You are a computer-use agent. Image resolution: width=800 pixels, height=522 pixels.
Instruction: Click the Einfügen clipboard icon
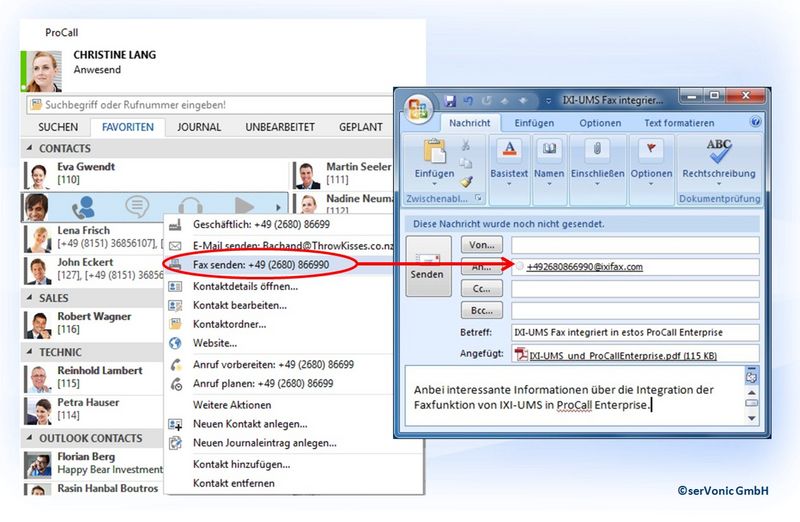(x=434, y=152)
